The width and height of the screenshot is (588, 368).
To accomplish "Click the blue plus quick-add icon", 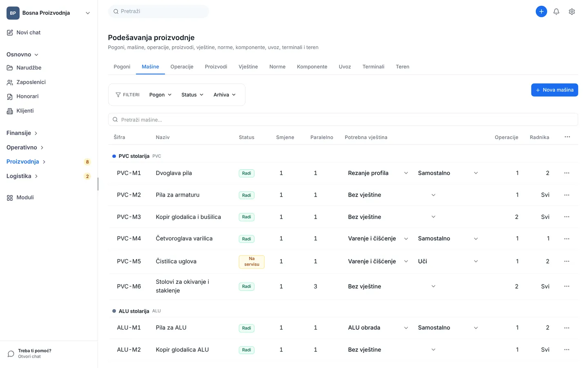I will (x=541, y=11).
